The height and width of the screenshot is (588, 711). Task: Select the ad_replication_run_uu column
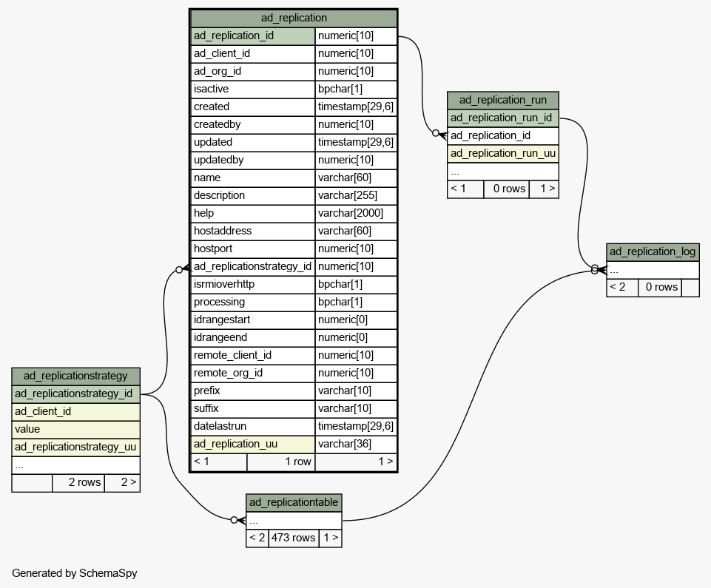point(502,153)
